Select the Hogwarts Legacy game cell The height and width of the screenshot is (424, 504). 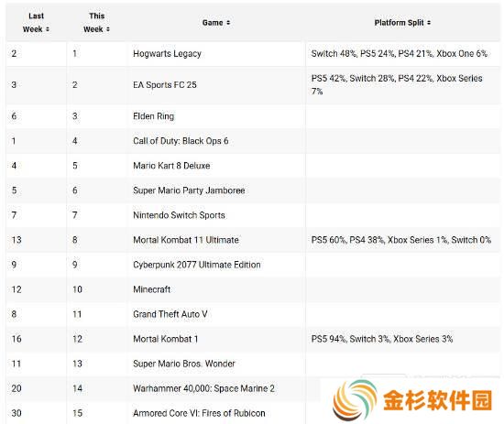[x=167, y=54]
